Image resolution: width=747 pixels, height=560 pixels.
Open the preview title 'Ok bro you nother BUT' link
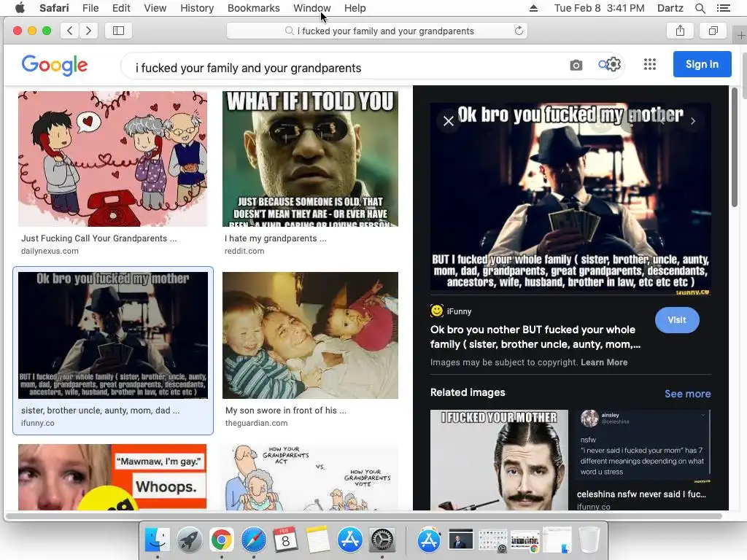click(x=535, y=337)
